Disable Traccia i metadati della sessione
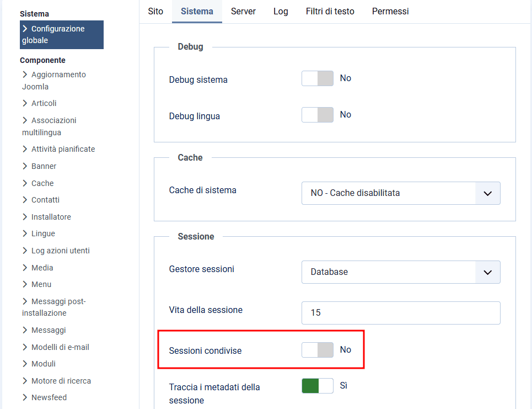Viewport: 532px width, 409px height. (318, 386)
